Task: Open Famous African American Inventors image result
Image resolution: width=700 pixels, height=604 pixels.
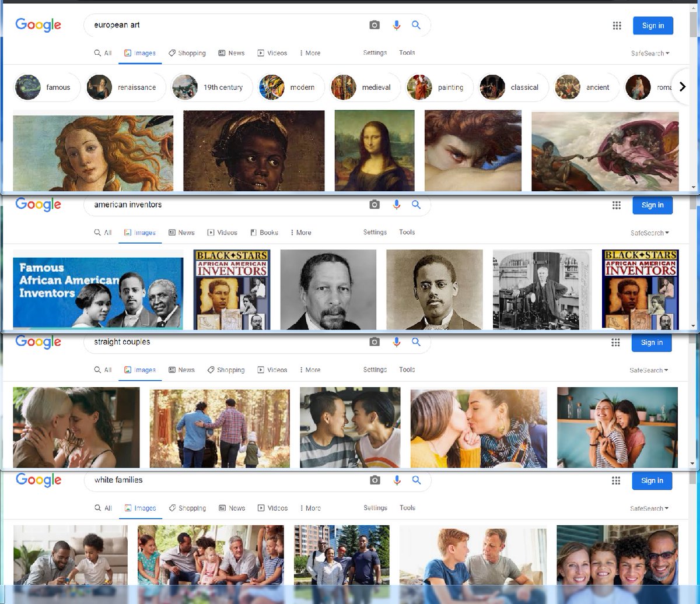Action: [x=98, y=293]
